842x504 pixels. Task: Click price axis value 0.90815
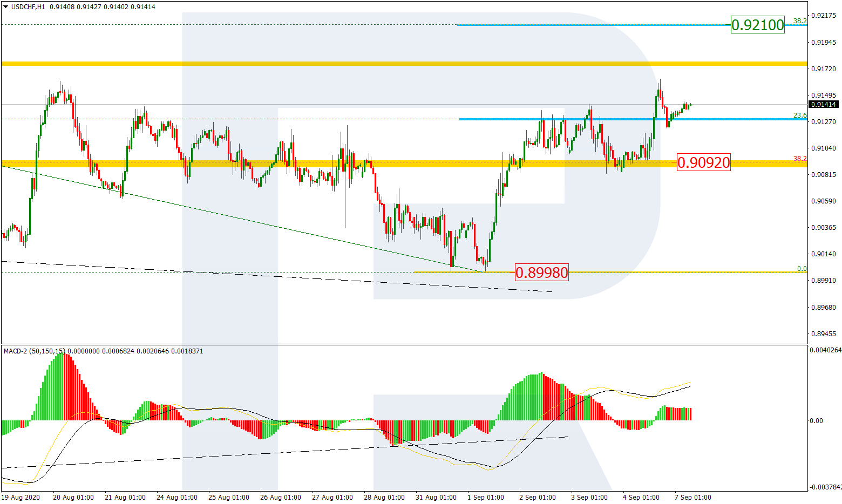pos(824,175)
